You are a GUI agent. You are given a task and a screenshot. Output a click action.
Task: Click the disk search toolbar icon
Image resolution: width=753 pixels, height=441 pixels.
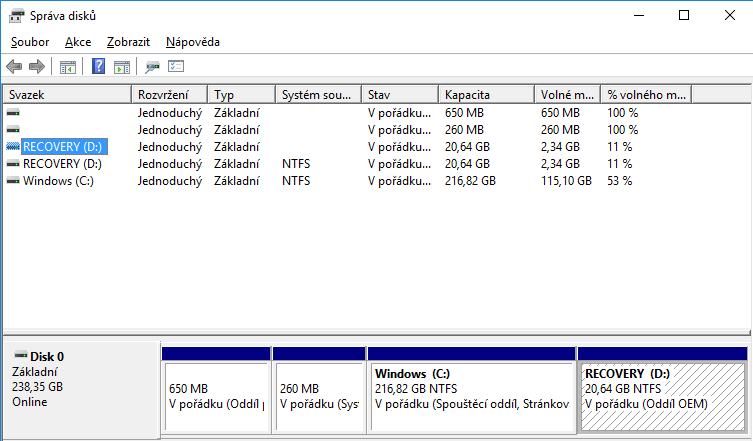tap(153, 67)
